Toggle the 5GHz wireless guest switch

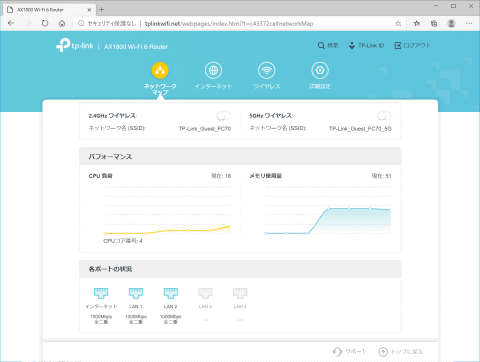[x=384, y=116]
